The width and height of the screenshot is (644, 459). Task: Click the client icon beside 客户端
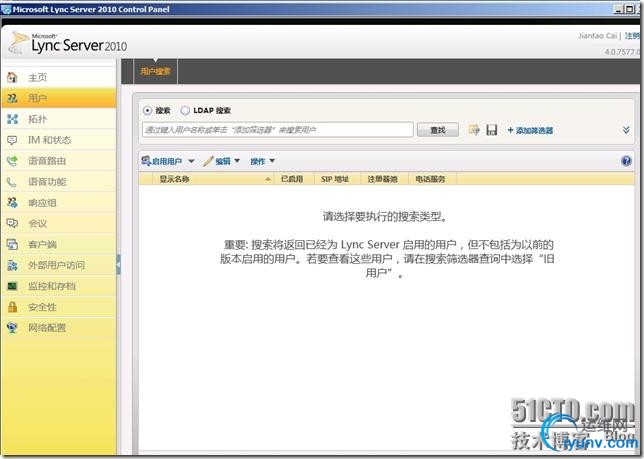point(12,244)
